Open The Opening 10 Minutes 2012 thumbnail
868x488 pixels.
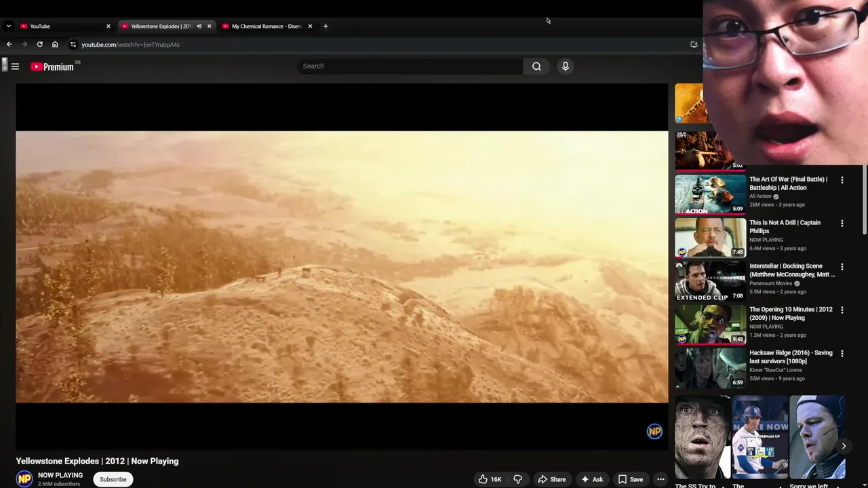(710, 325)
